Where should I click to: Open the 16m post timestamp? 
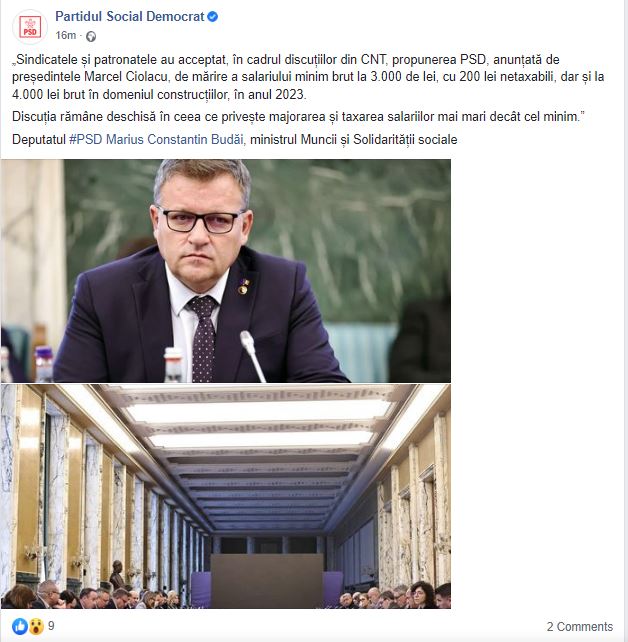(66, 36)
